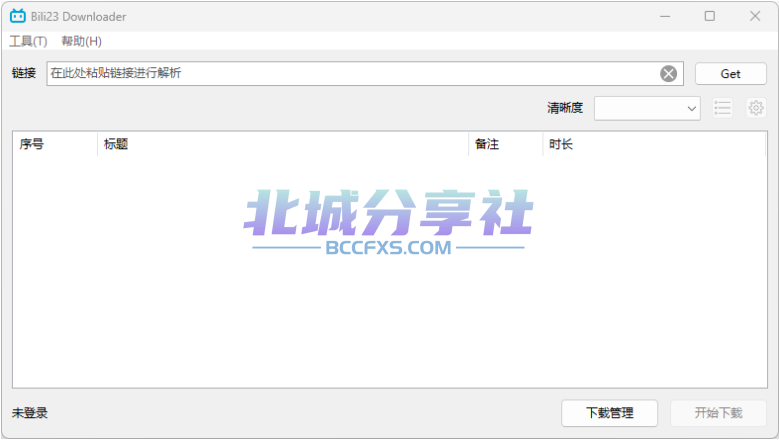
Task: Expand the 清晰度 quality dropdown
Action: coord(647,108)
